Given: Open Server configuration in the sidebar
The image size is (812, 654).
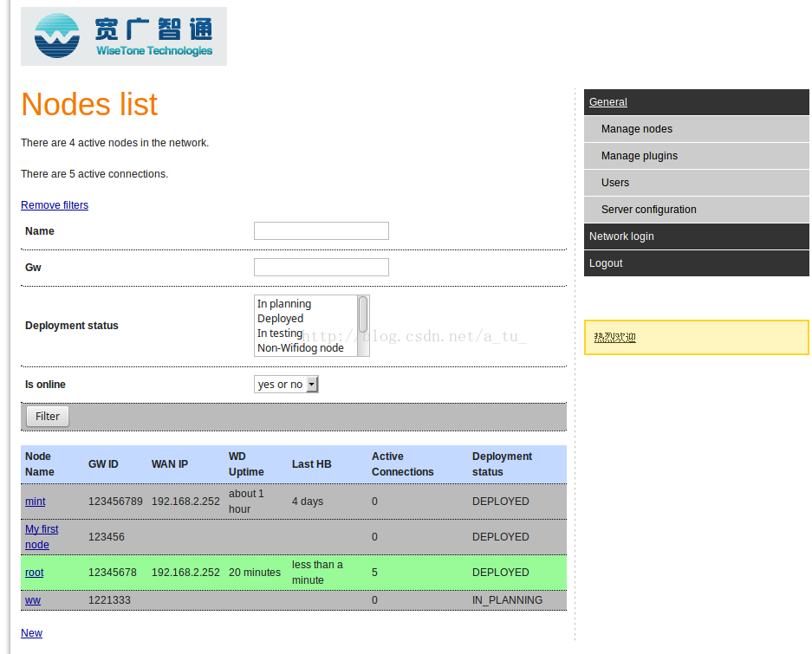Looking at the screenshot, I should coord(697,210).
